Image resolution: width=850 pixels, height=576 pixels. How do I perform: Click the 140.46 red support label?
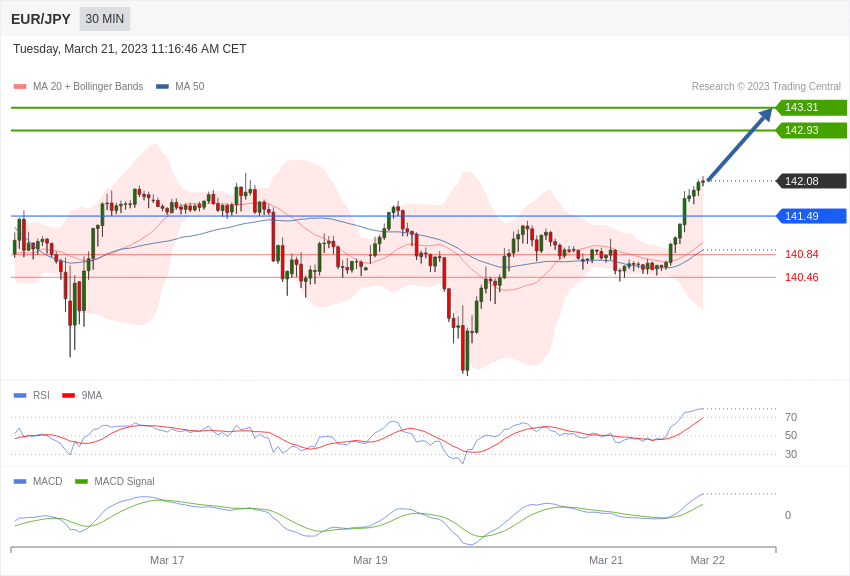coord(802,277)
